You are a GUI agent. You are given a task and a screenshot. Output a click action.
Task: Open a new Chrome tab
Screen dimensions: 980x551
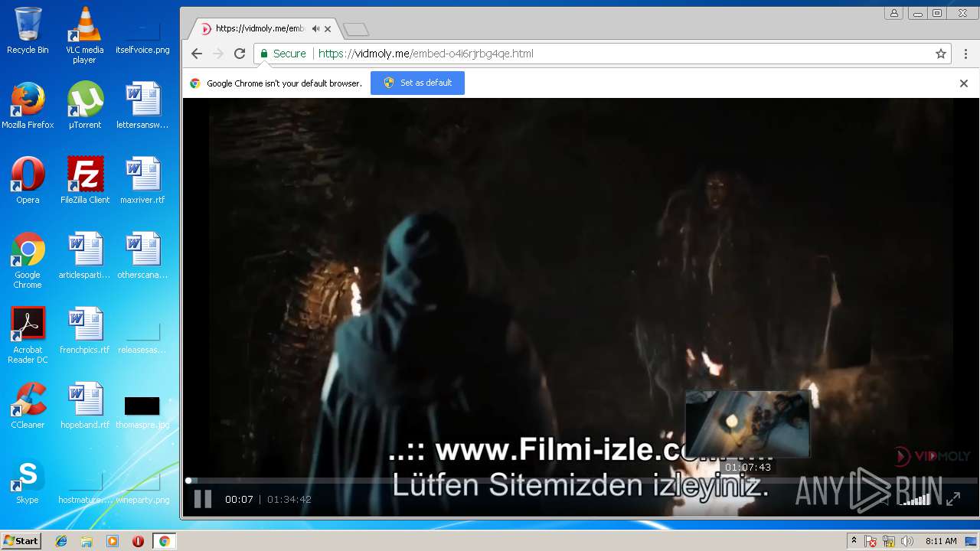pyautogui.click(x=356, y=29)
